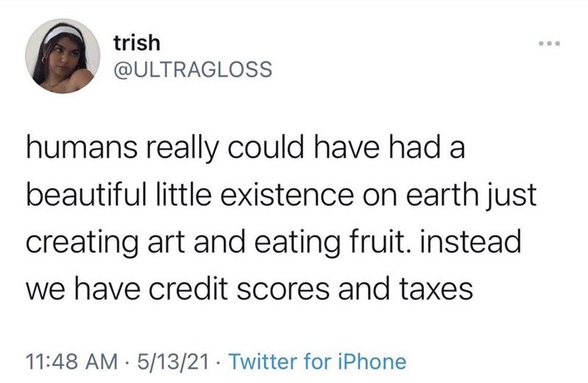This screenshot has height=383, width=588.
Task: Select the final line about credit scores
Action: 249,290
